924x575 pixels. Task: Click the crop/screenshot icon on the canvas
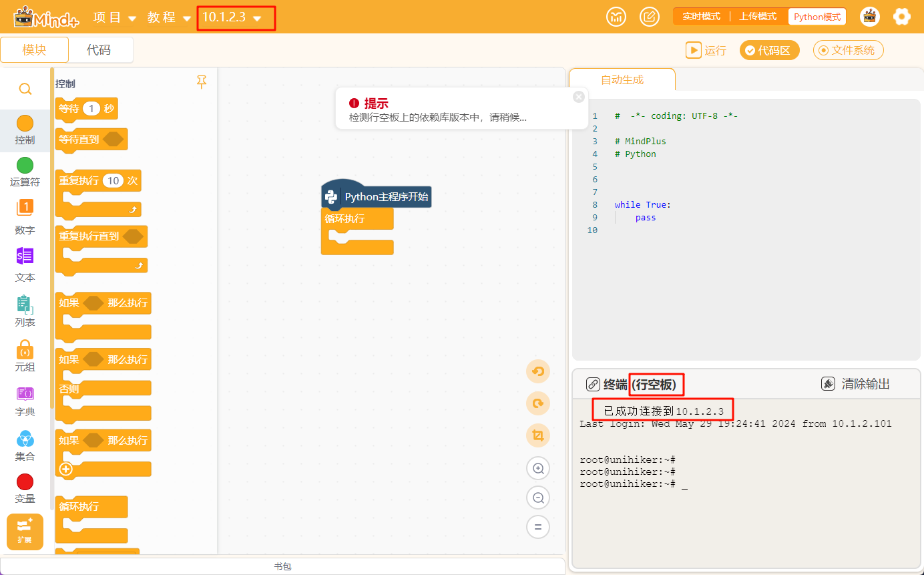coord(537,436)
